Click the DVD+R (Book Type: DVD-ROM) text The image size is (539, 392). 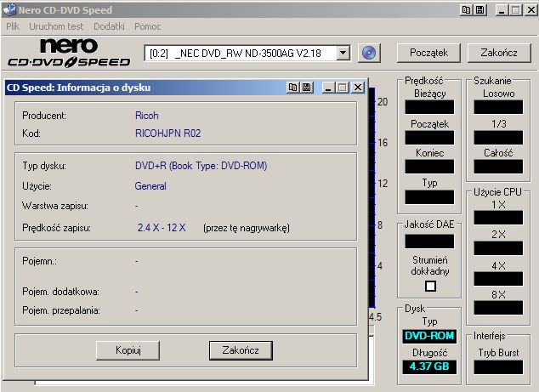[x=201, y=166]
